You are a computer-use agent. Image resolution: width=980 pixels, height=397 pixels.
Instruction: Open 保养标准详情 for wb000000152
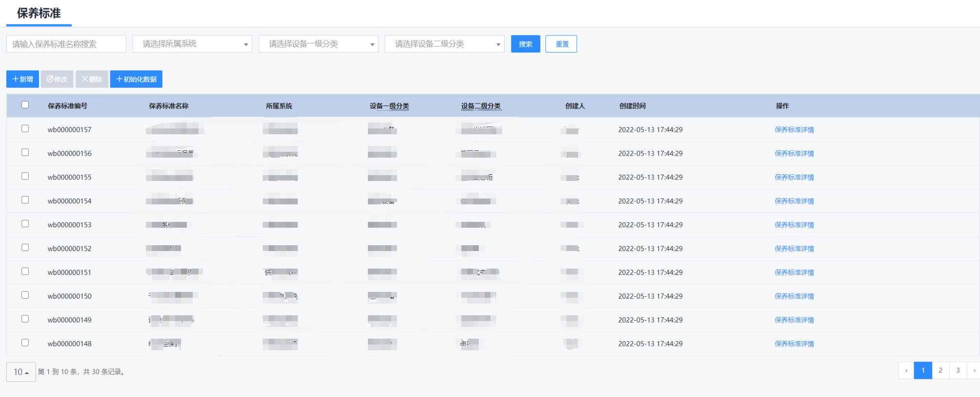click(794, 249)
